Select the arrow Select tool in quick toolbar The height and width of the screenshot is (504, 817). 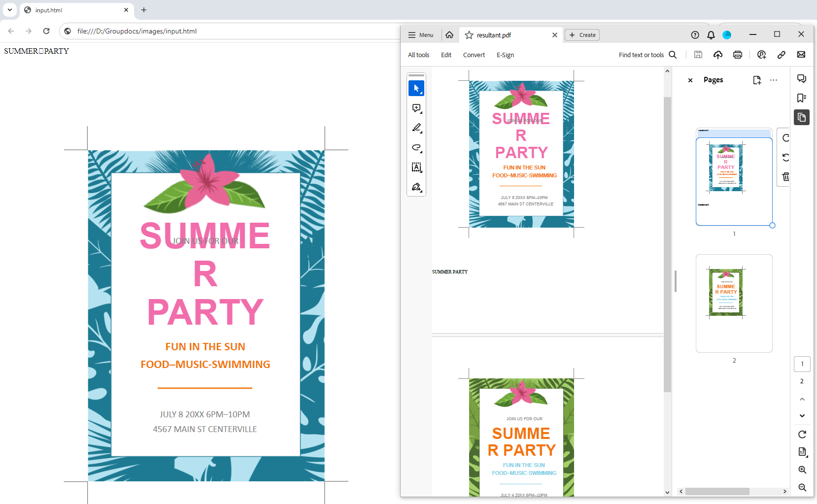point(416,88)
